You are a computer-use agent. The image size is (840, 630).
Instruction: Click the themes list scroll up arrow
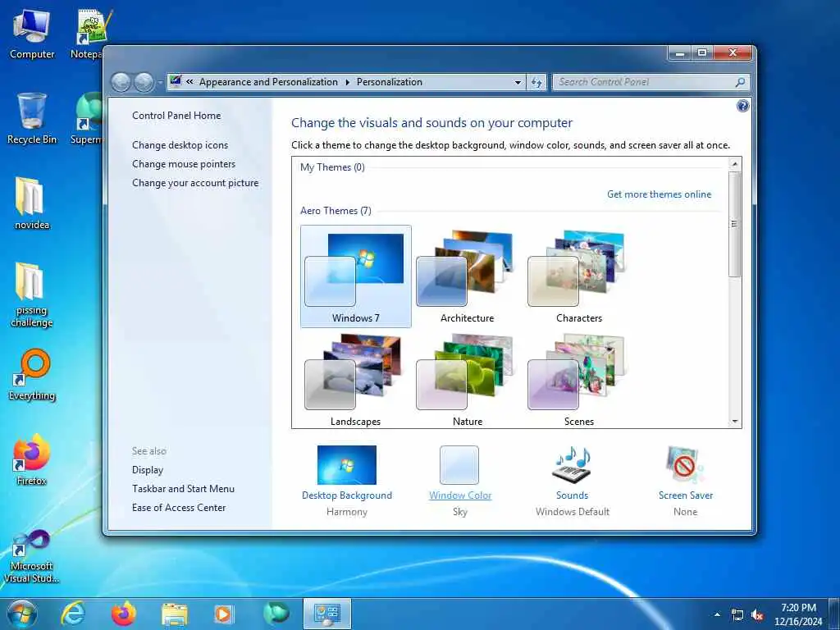click(x=735, y=164)
